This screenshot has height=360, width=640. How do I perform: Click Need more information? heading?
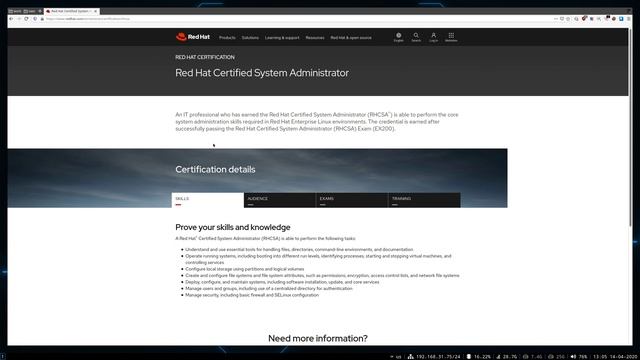tap(318, 338)
